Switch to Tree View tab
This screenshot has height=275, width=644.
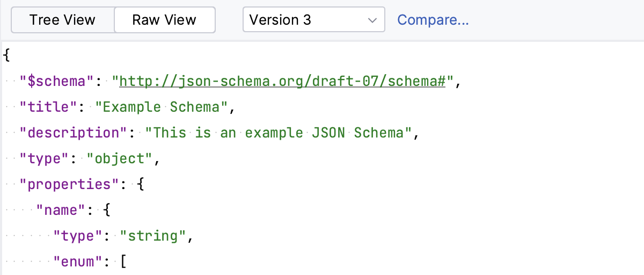(x=62, y=20)
